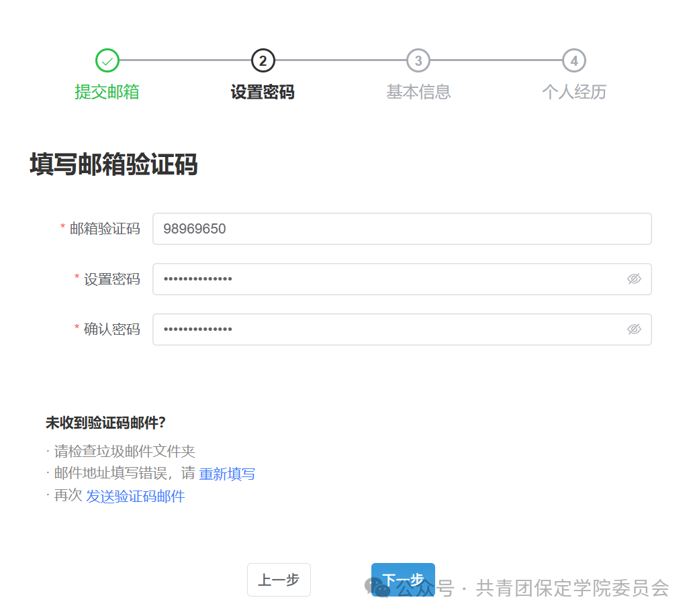Select the 提交邮箱 step label
Viewport: 691px width, 616px height.
(107, 92)
